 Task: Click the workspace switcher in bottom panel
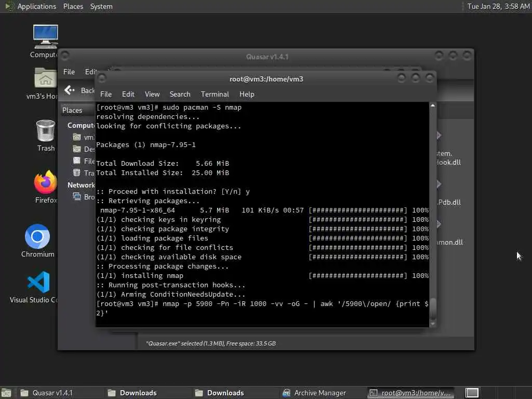tap(472, 393)
